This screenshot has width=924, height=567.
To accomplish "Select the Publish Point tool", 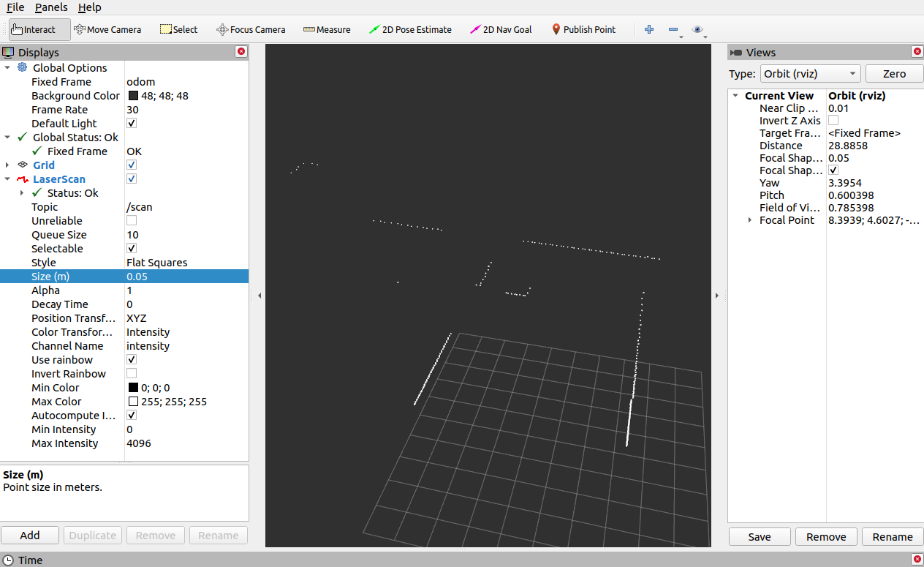I will coord(583,29).
